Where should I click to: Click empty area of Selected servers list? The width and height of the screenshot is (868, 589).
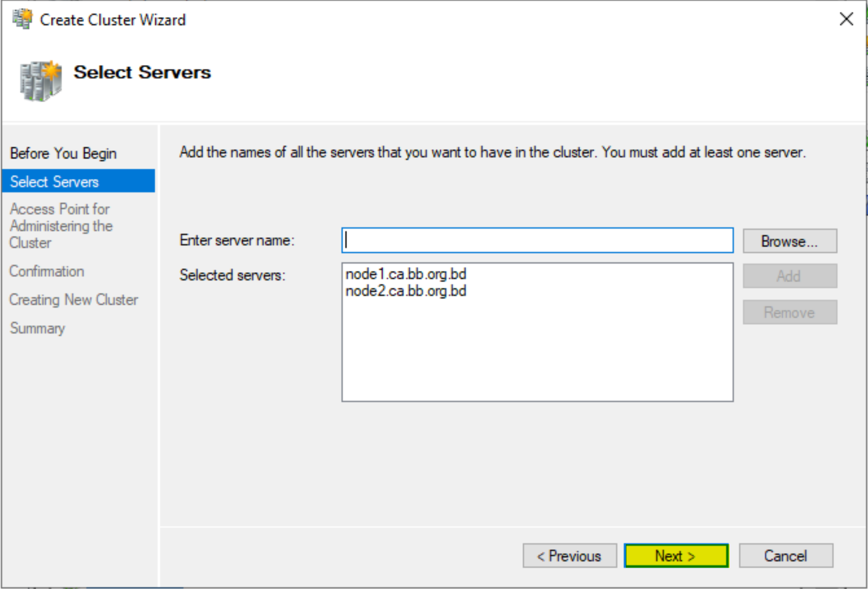(x=537, y=353)
